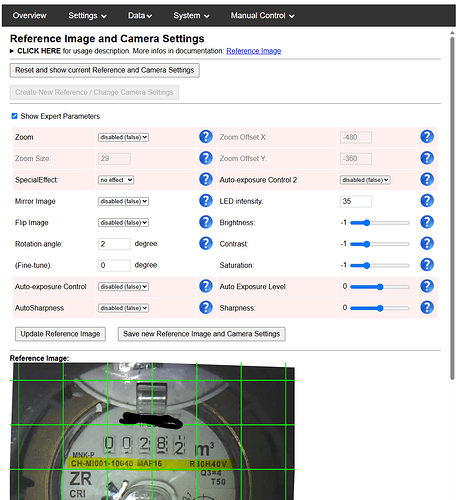The width and height of the screenshot is (473, 500).
Task: Open help for Zoom Offset Y
Action: pos(427,158)
